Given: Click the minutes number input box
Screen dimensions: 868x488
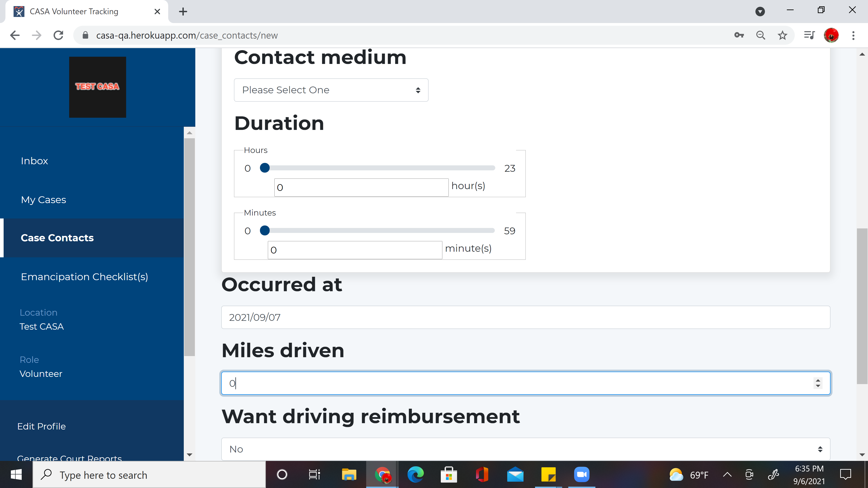Looking at the screenshot, I should coord(354,250).
